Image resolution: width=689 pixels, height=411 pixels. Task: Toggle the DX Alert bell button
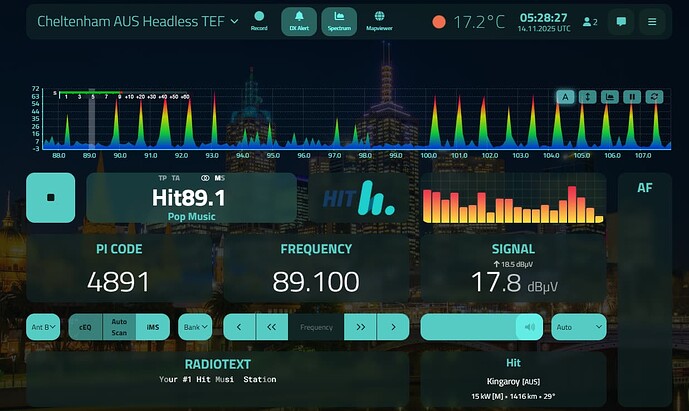pos(299,21)
